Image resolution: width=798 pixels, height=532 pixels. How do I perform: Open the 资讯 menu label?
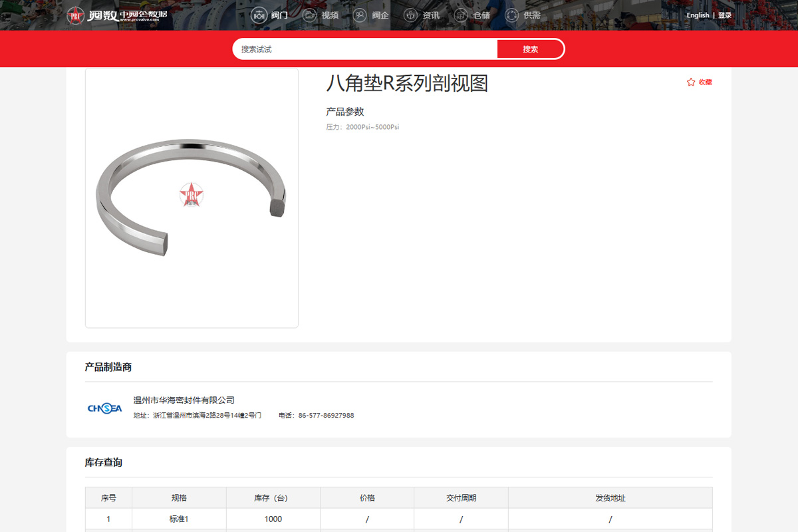coord(431,15)
